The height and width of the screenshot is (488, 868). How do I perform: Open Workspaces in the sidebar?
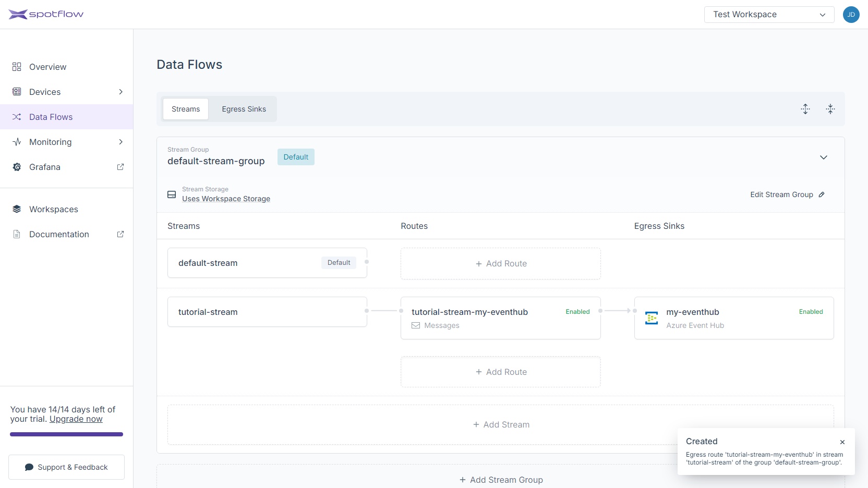(x=67, y=209)
